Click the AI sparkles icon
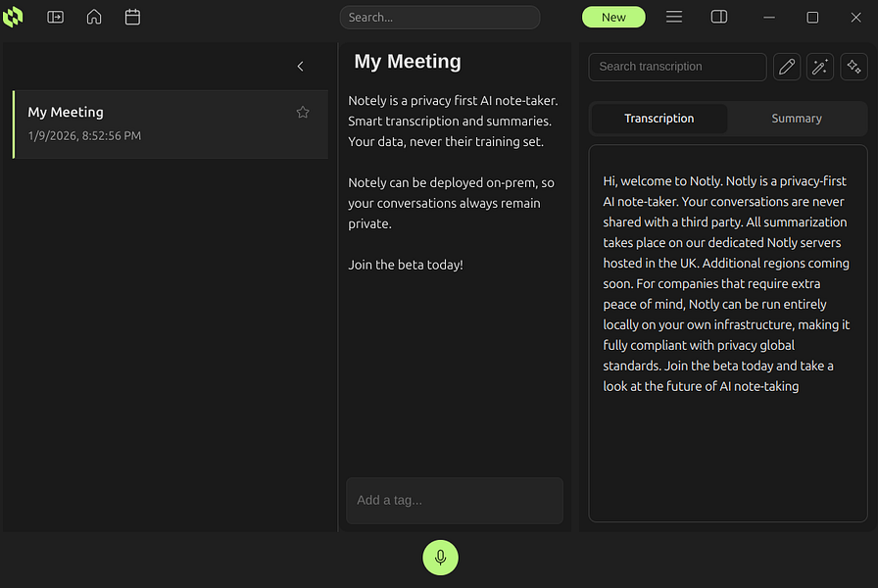878x588 pixels. point(854,67)
